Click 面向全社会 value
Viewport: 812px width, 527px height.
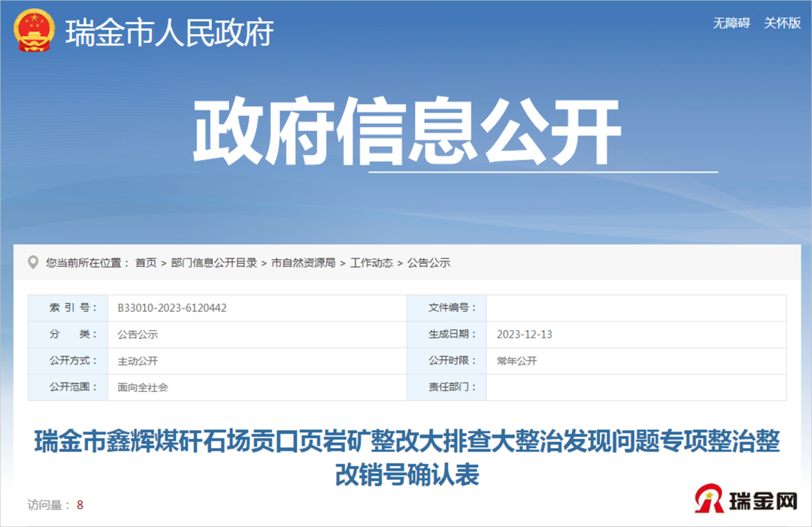143,387
